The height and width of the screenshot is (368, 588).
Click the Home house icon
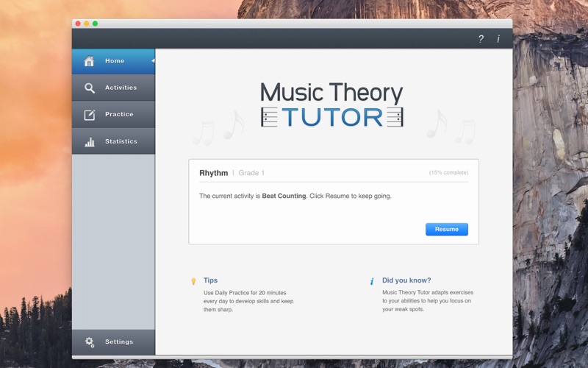tap(89, 61)
